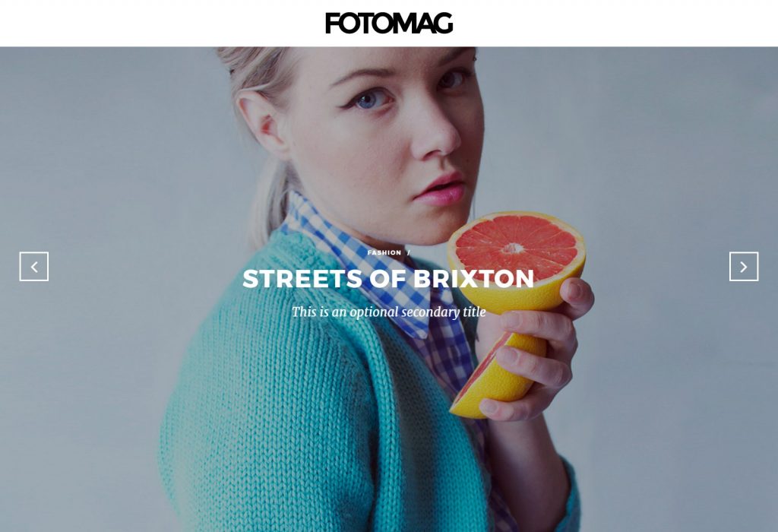Click the slash separator after Fashion
The width and height of the screenshot is (778, 532).
pyautogui.click(x=409, y=252)
